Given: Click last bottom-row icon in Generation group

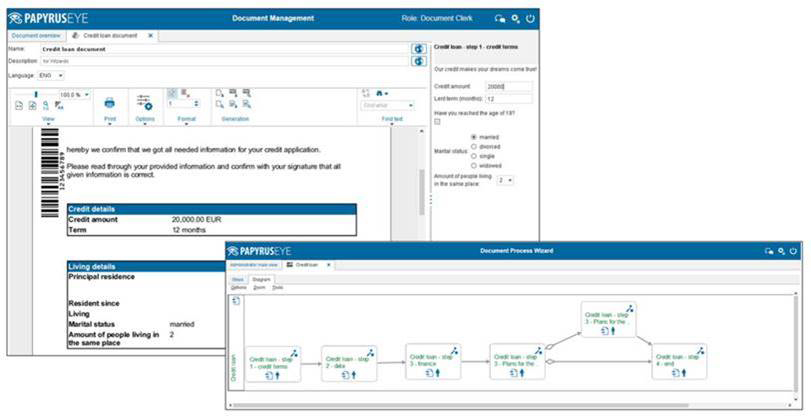Looking at the screenshot, I should (x=247, y=104).
